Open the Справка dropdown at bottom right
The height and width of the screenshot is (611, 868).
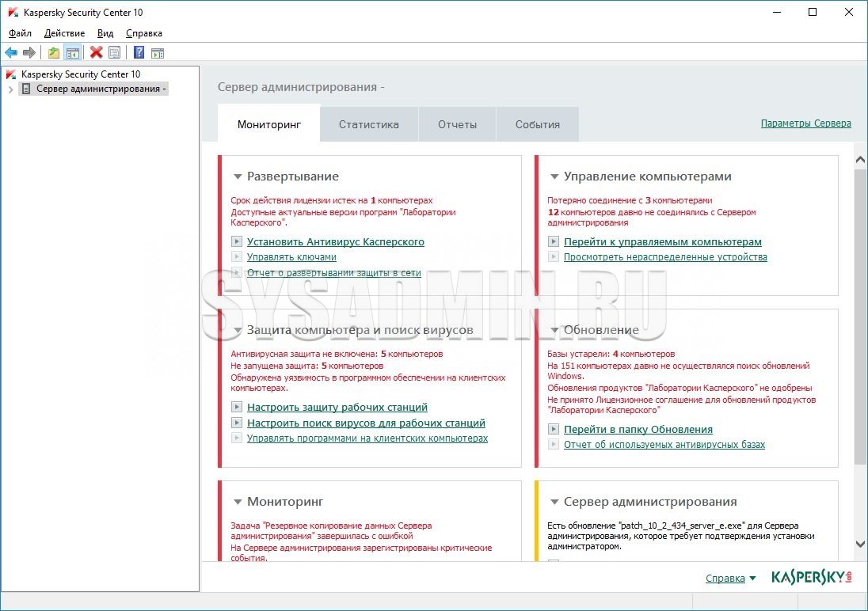(752, 579)
